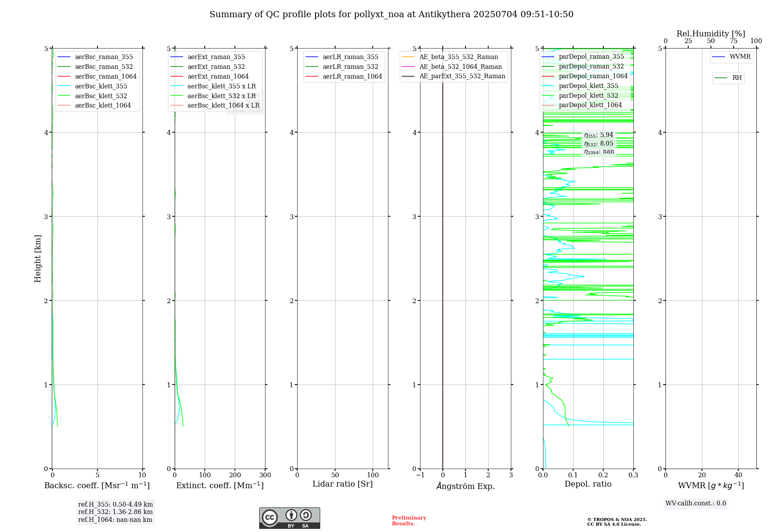Click the Creative Commons BY-SA license badge
783x532 pixels.
click(289, 518)
